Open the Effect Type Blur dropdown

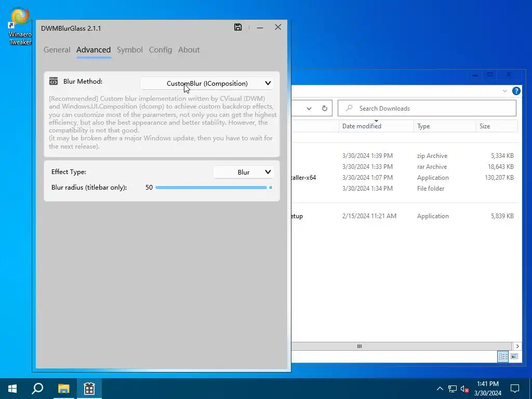[x=244, y=172]
